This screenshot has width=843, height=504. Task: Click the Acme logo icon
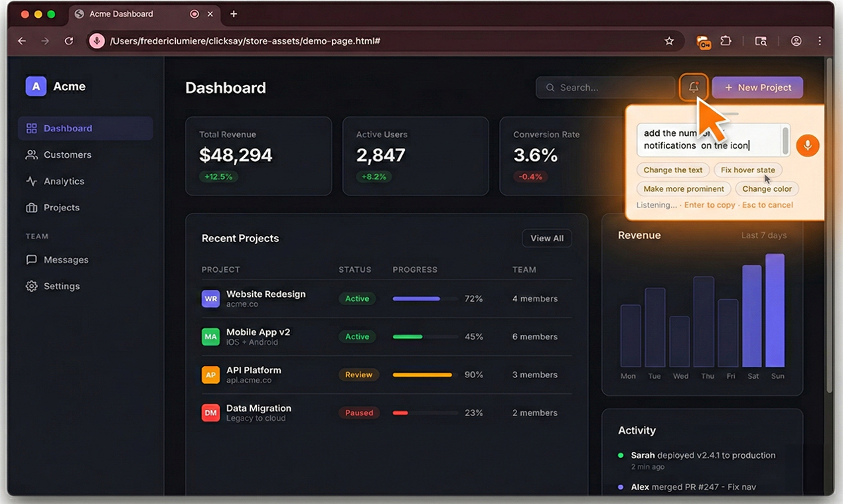tap(36, 86)
